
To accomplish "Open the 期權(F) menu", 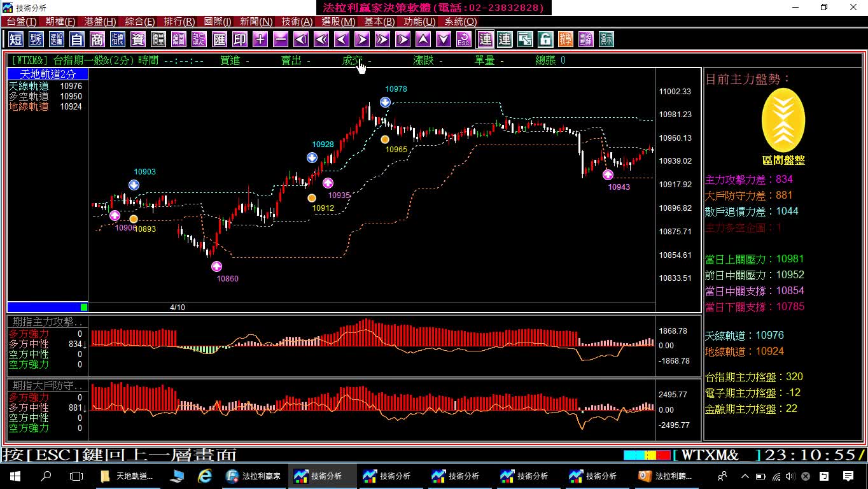I will pyautogui.click(x=60, y=22).
